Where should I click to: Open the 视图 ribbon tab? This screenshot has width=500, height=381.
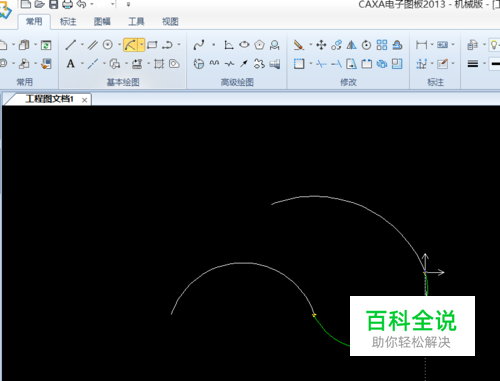pos(170,22)
